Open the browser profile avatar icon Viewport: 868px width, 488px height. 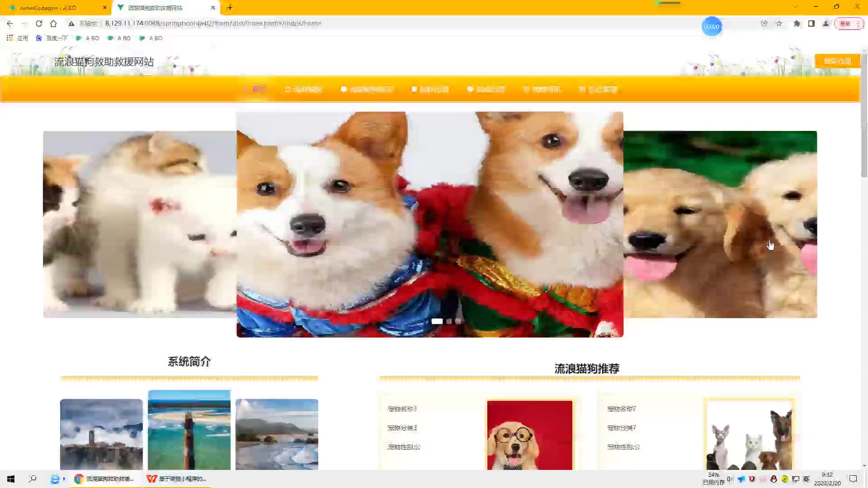826,23
